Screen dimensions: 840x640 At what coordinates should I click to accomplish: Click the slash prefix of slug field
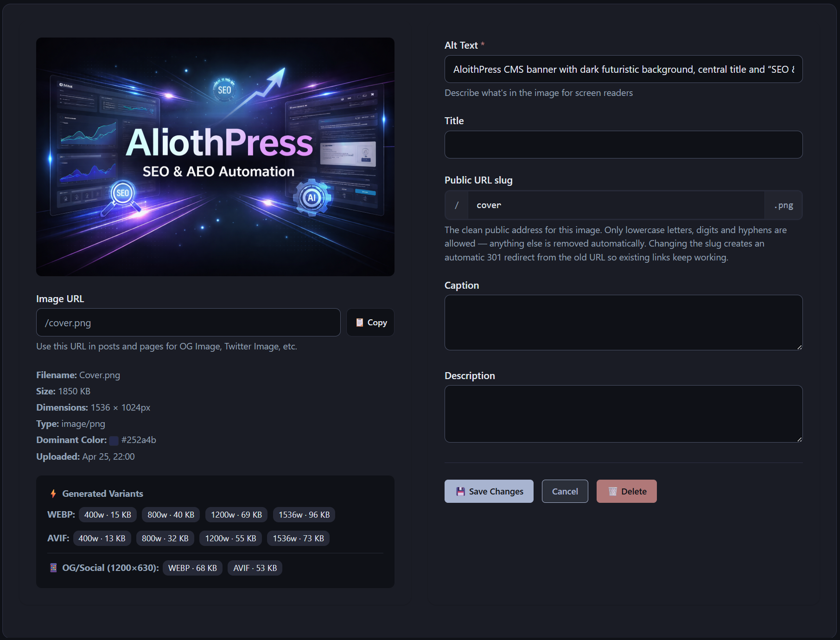click(457, 205)
